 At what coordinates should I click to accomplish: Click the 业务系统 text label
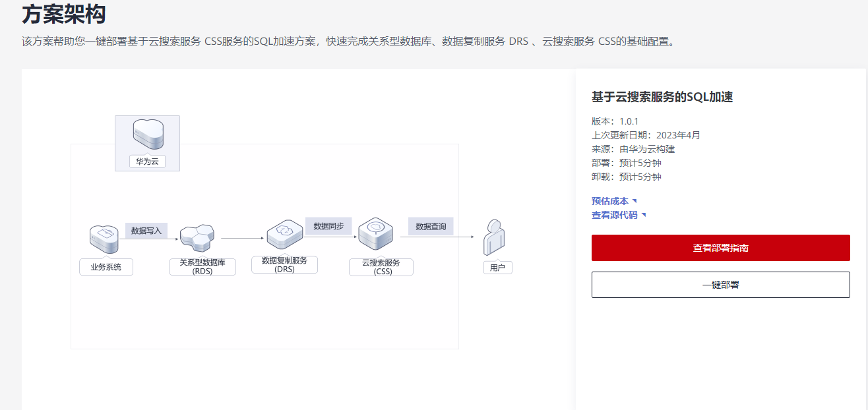(x=106, y=268)
